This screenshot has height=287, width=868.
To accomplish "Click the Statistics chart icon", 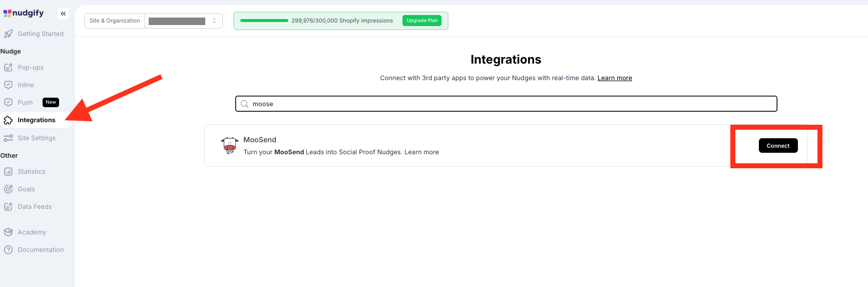I will [x=9, y=172].
